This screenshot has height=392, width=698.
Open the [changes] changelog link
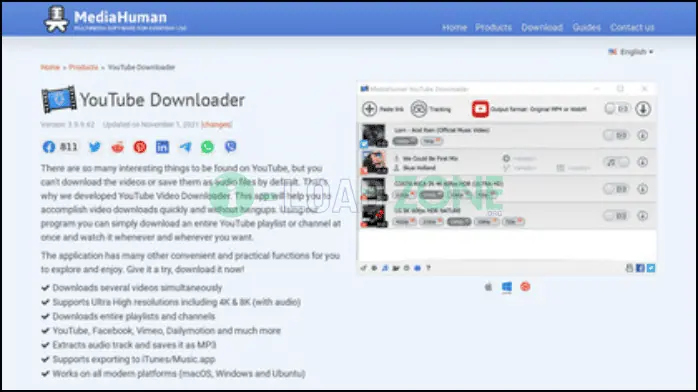pyautogui.click(x=216, y=125)
